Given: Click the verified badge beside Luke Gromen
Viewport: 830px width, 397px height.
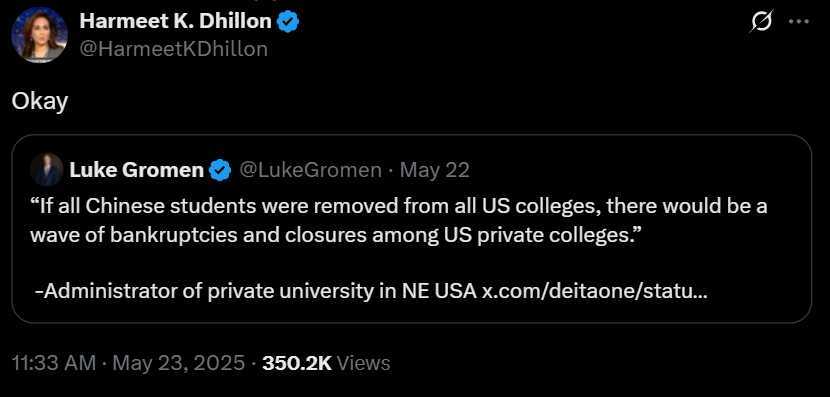Looking at the screenshot, I should pos(220,170).
